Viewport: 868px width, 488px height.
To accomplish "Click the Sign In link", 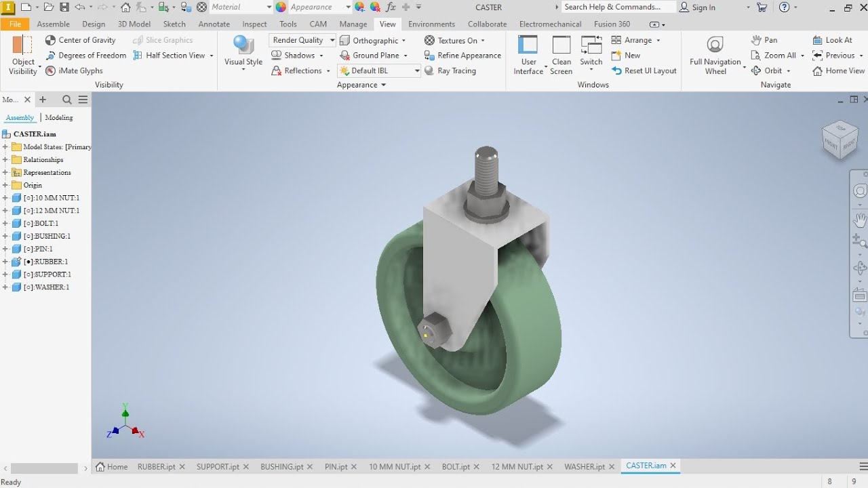I will coord(697,7).
